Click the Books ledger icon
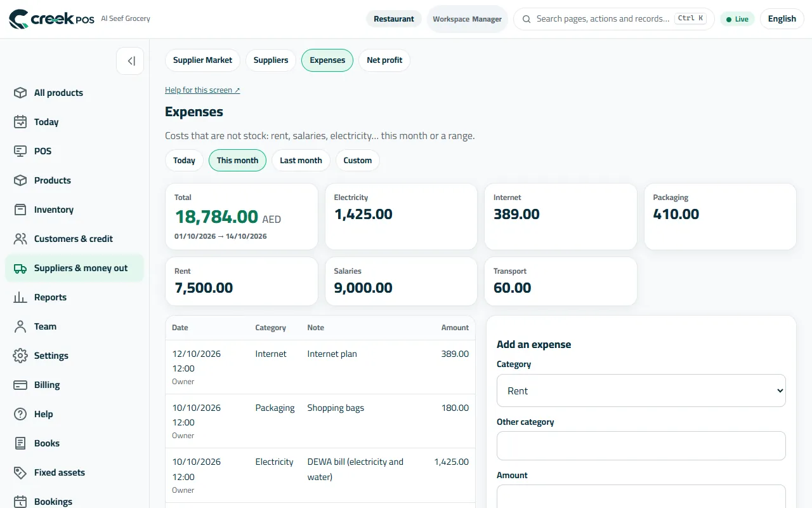The width and height of the screenshot is (812, 508). pos(20,443)
